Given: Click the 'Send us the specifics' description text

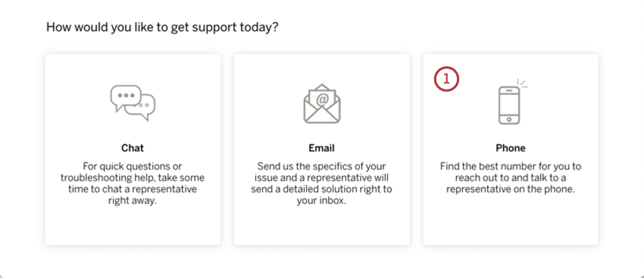Looking at the screenshot, I should (321, 184).
